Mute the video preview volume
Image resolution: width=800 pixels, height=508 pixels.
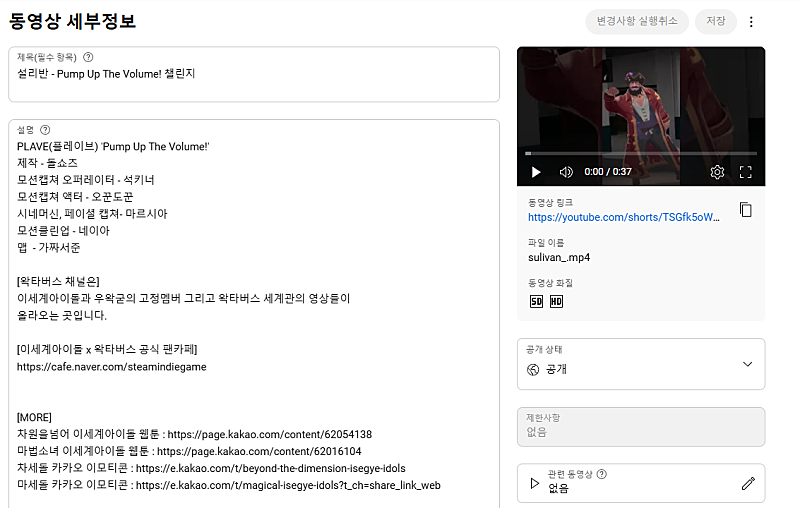tap(566, 172)
